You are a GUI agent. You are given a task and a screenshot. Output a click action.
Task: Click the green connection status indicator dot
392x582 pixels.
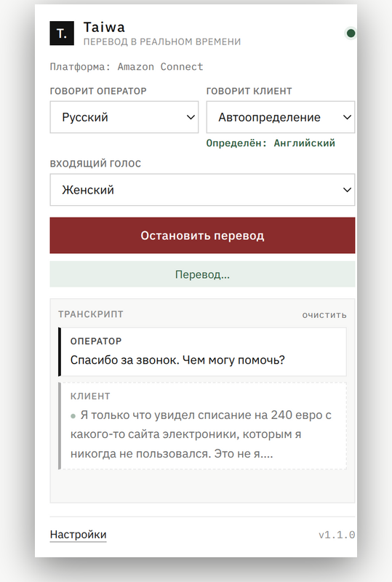pyautogui.click(x=351, y=33)
